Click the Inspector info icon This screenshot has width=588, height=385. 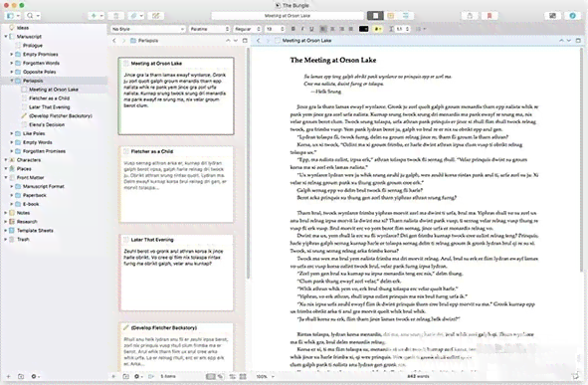point(572,16)
